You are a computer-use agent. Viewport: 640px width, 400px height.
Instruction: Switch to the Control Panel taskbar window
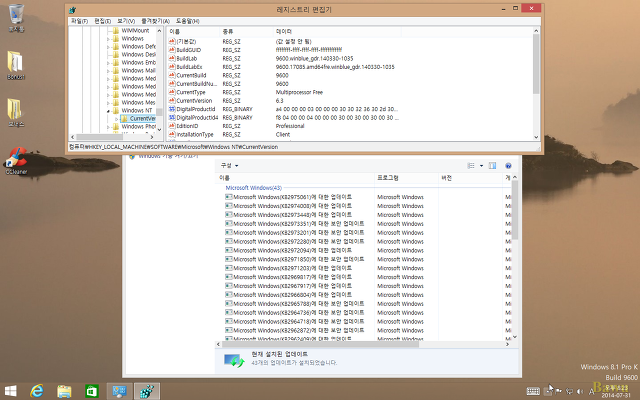click(x=120, y=391)
